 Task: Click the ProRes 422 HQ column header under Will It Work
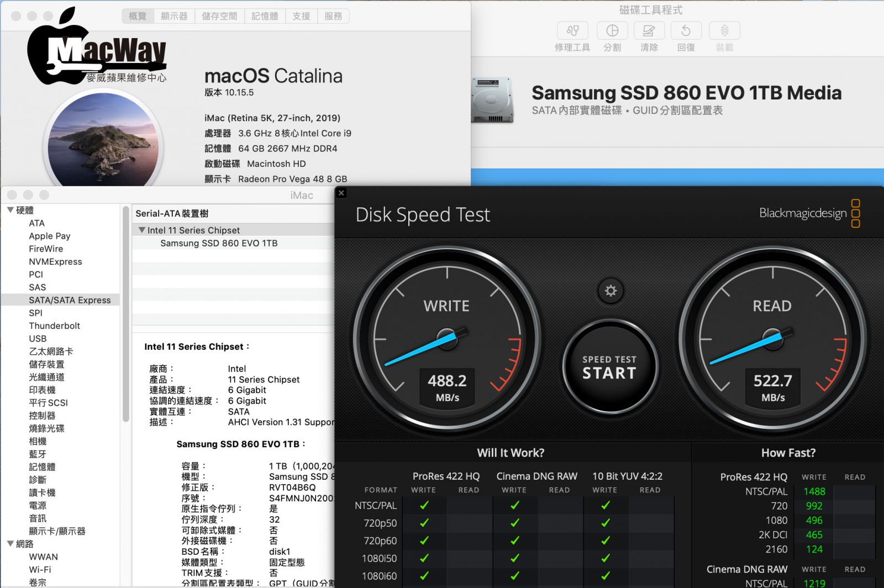click(446, 476)
